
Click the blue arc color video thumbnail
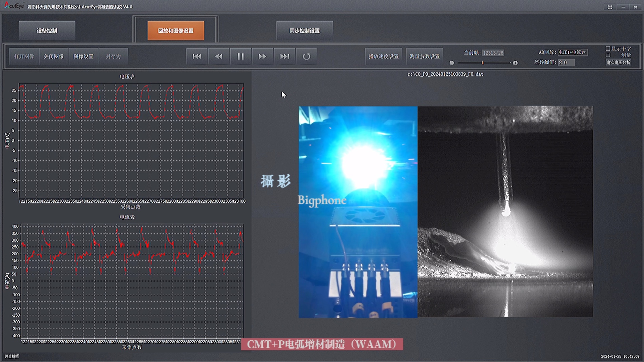tap(358, 212)
